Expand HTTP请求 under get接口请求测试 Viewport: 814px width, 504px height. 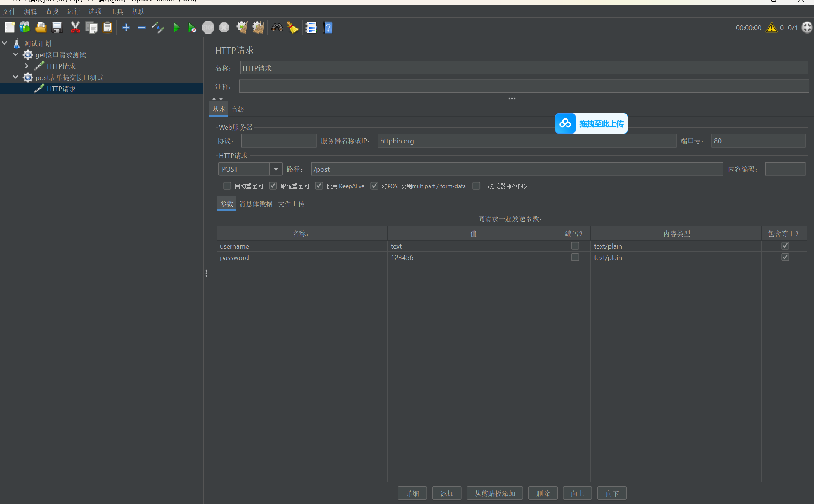(27, 66)
